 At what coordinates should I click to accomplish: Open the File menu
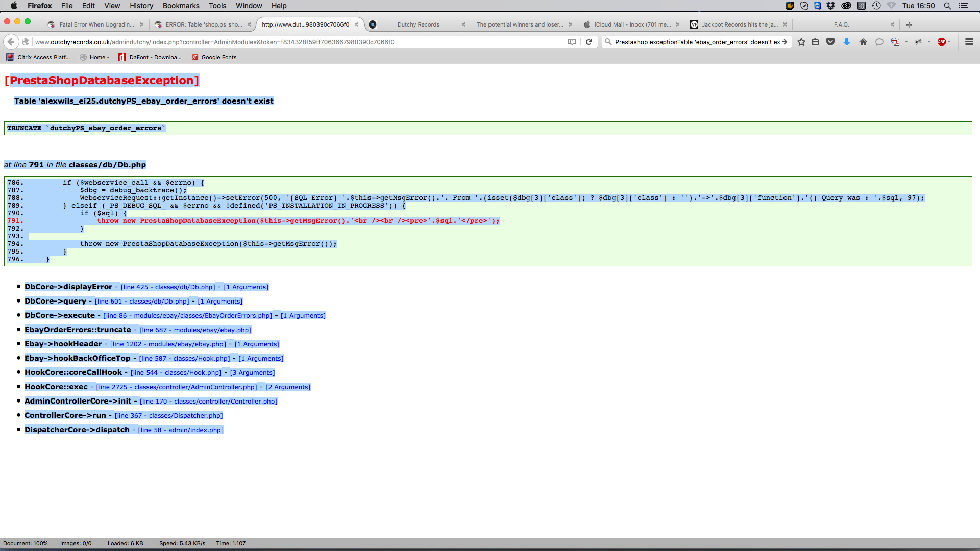point(67,6)
